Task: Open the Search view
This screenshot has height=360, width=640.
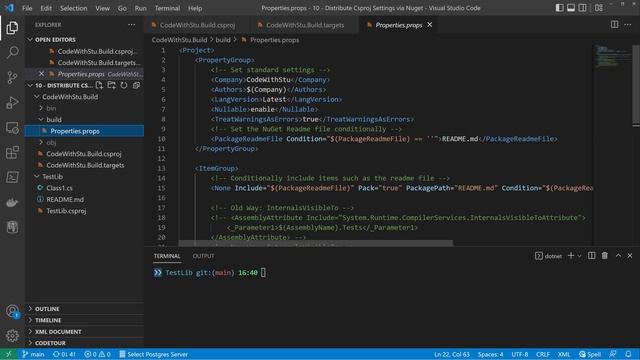Action: click(12, 52)
